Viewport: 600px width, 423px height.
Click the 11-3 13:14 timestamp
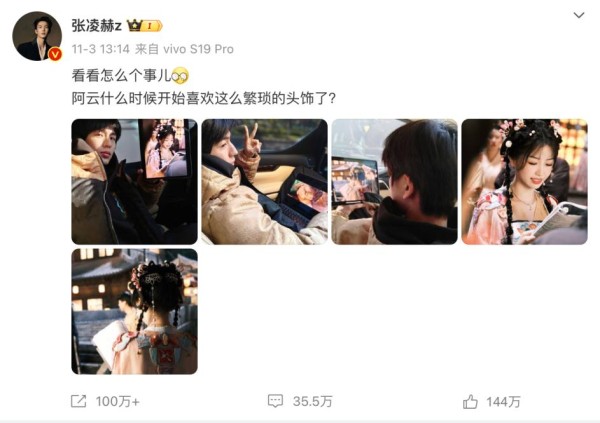click(101, 49)
